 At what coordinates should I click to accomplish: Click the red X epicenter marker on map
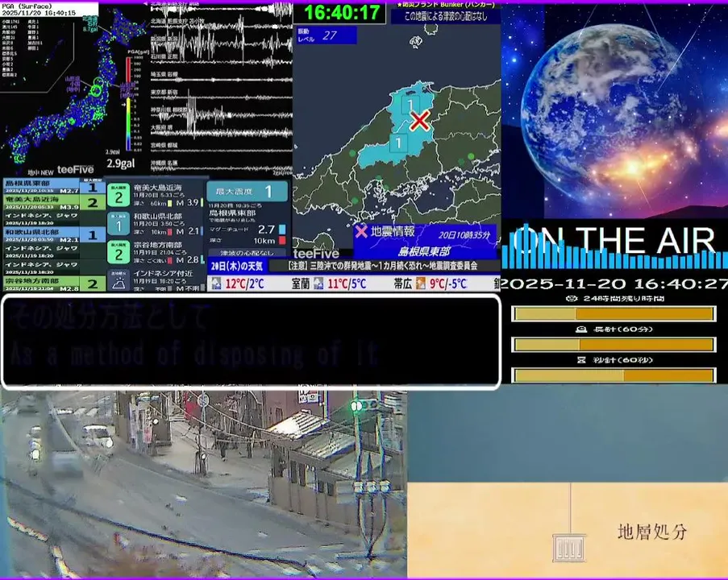coord(420,121)
